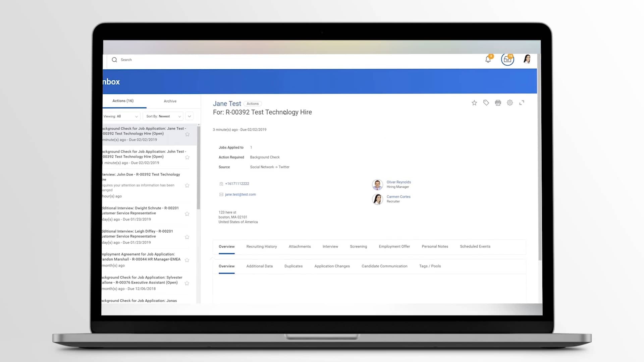This screenshot has width=644, height=362.
Task: Favorite the Jane Test candidate via star icon
Action: 474,103
